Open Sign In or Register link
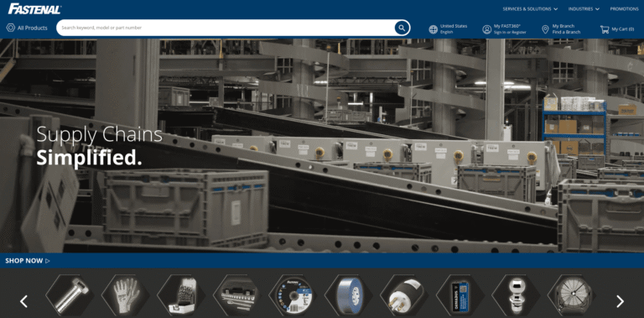This screenshot has width=644, height=318. point(510,32)
